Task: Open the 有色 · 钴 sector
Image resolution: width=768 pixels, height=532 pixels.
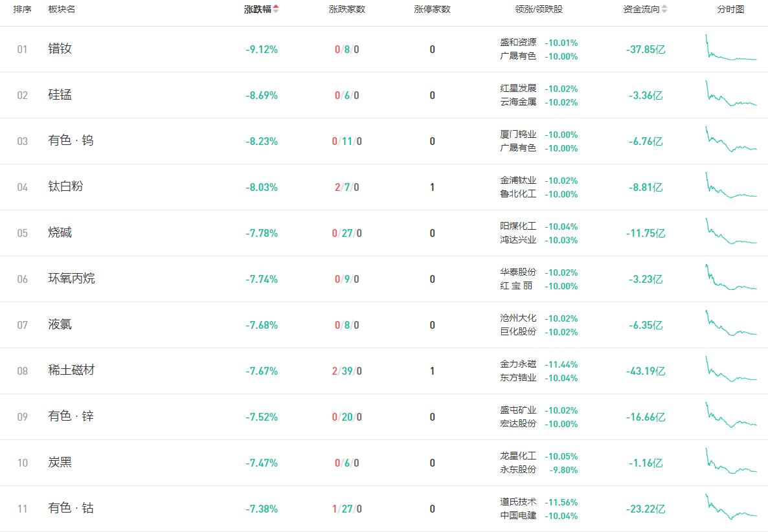Action: pos(71,509)
